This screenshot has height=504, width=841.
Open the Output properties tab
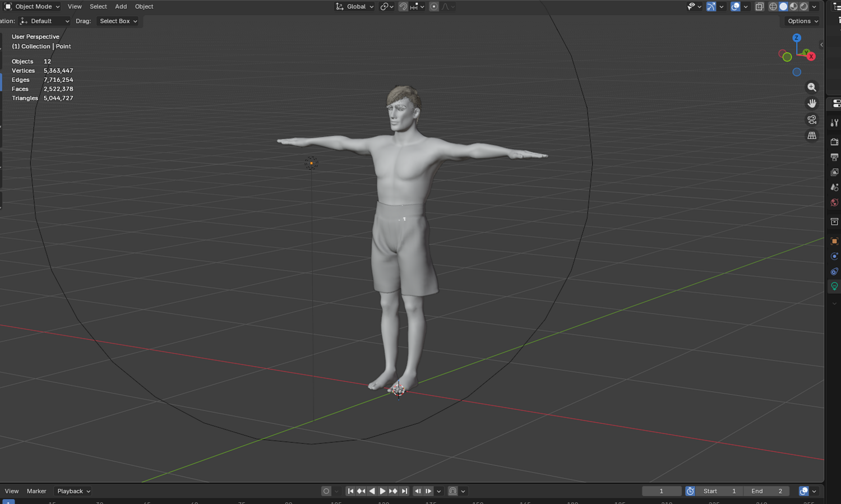[x=834, y=157]
